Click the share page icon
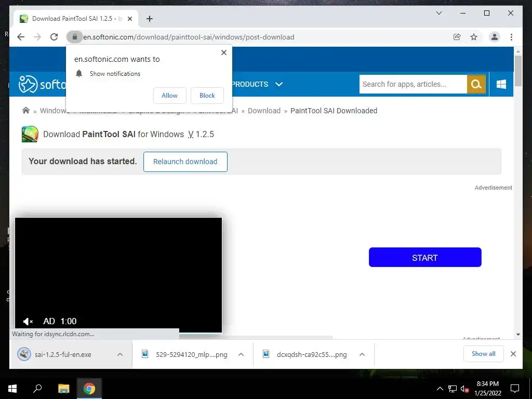532x399 pixels. coord(457,37)
